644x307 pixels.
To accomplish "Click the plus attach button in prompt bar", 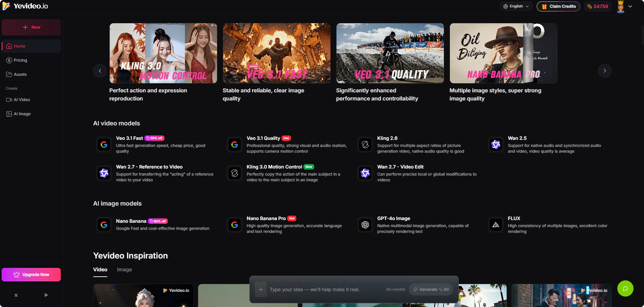I will [x=261, y=289].
